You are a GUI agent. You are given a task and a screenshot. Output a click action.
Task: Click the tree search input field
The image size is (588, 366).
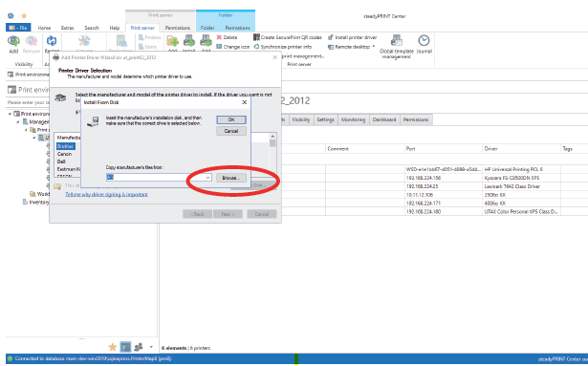point(29,102)
